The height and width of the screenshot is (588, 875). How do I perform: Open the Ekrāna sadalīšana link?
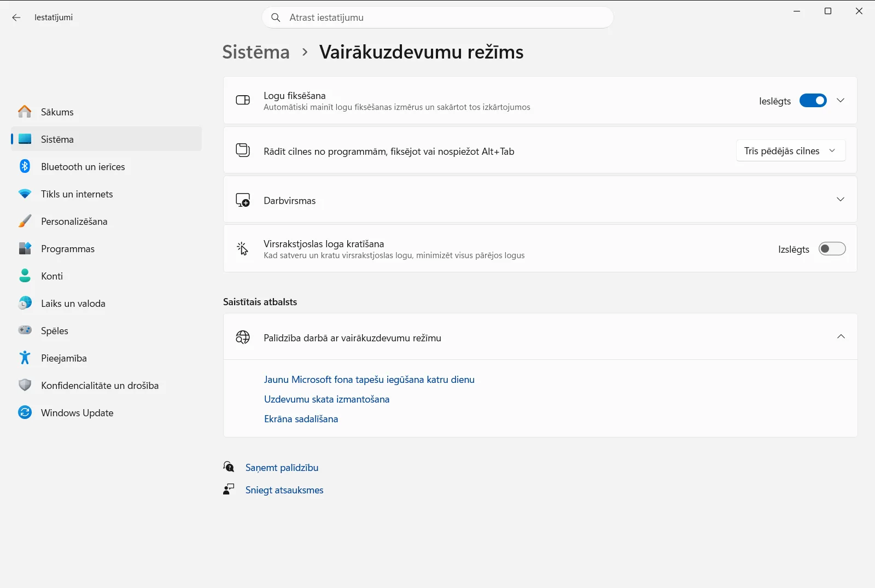coord(301,419)
